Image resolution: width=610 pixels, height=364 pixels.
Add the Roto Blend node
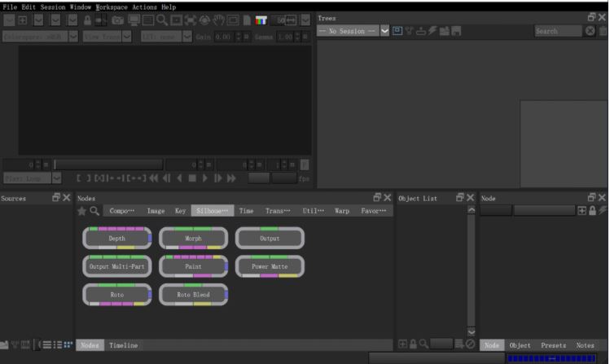(194, 294)
